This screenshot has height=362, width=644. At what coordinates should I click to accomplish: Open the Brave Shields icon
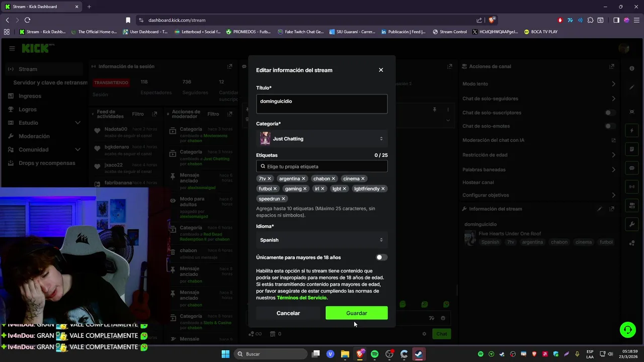tap(492, 20)
